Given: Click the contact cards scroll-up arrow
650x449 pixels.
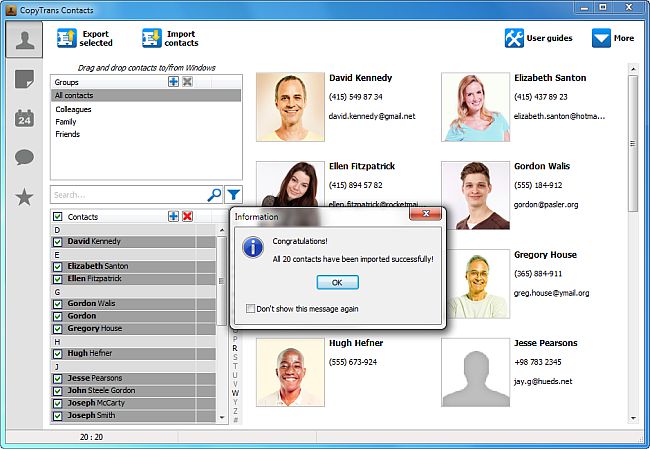Looking at the screenshot, I should (x=633, y=68).
